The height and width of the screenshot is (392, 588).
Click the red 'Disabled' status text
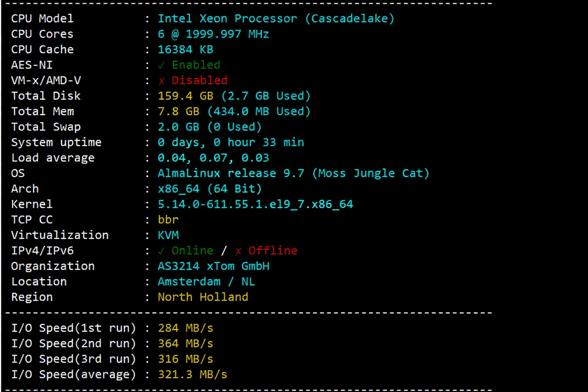click(199, 81)
